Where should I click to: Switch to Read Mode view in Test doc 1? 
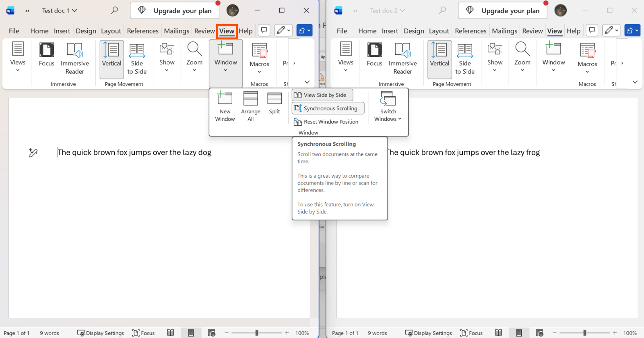click(171, 333)
